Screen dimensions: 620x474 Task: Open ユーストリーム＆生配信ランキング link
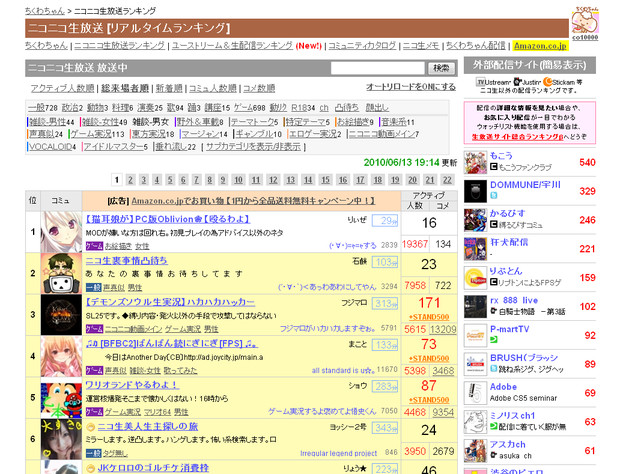coord(232,46)
